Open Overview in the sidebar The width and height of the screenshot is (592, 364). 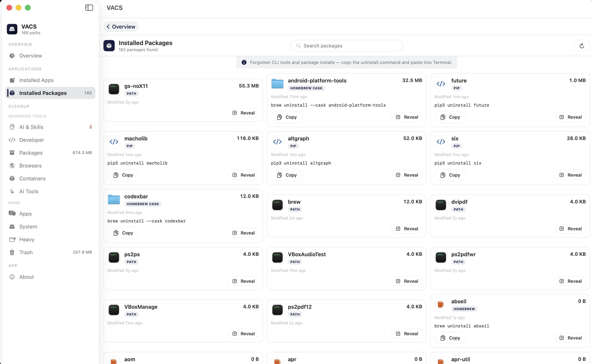coord(50,56)
